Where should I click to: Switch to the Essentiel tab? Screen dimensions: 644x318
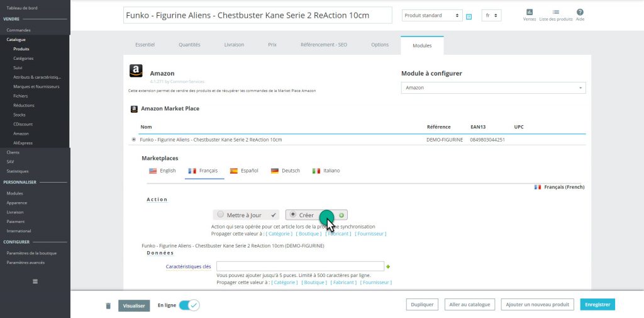[145, 45]
